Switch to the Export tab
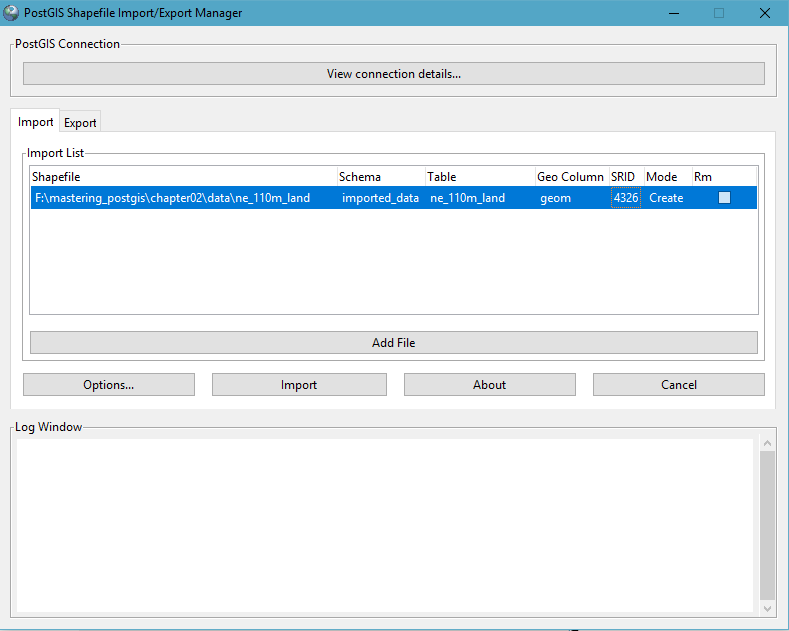This screenshot has height=631, width=789. coord(80,123)
